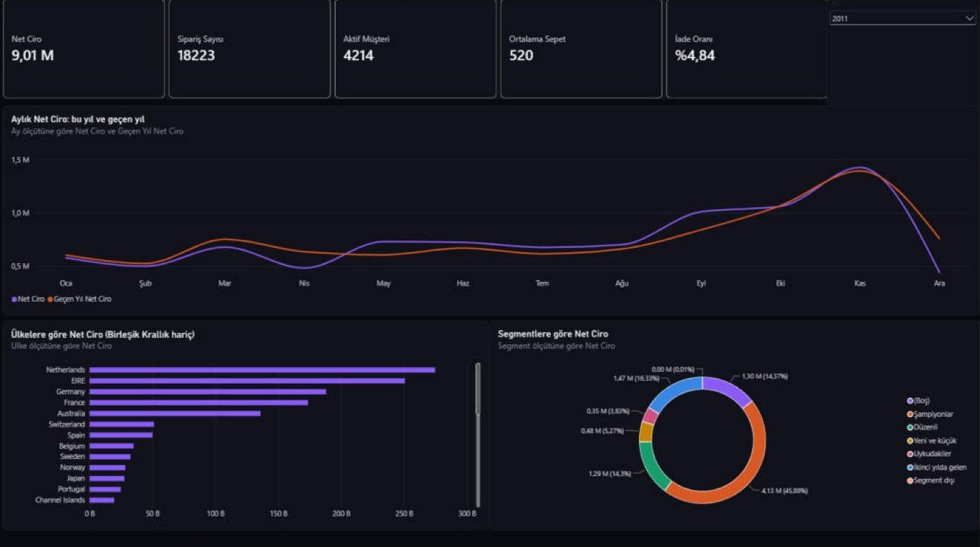Click the Spain country label

76,435
